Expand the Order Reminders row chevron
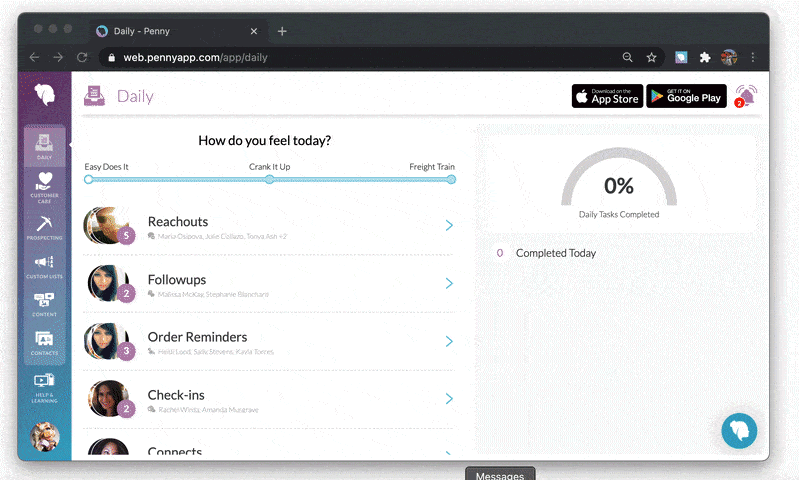This screenshot has height=480, width=799. (x=449, y=341)
